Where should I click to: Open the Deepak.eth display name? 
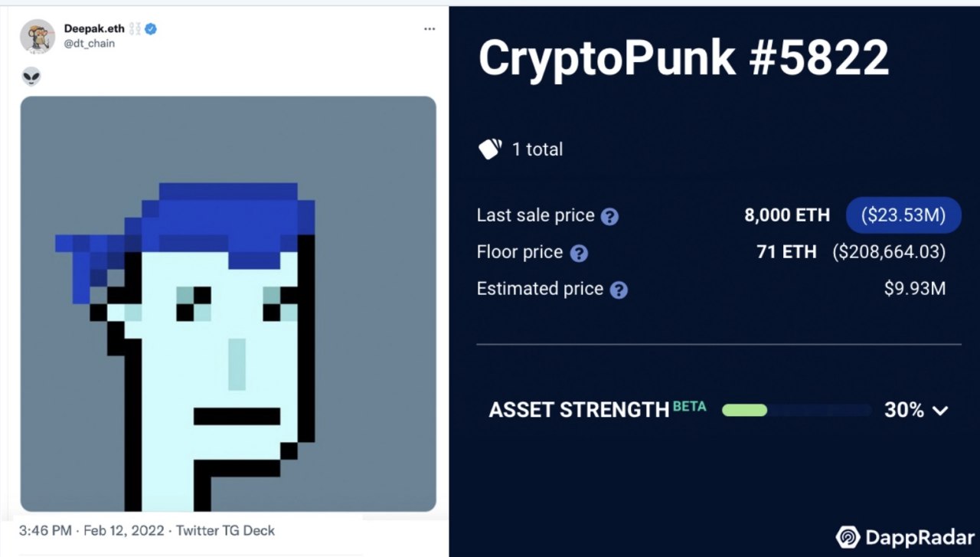(94, 28)
